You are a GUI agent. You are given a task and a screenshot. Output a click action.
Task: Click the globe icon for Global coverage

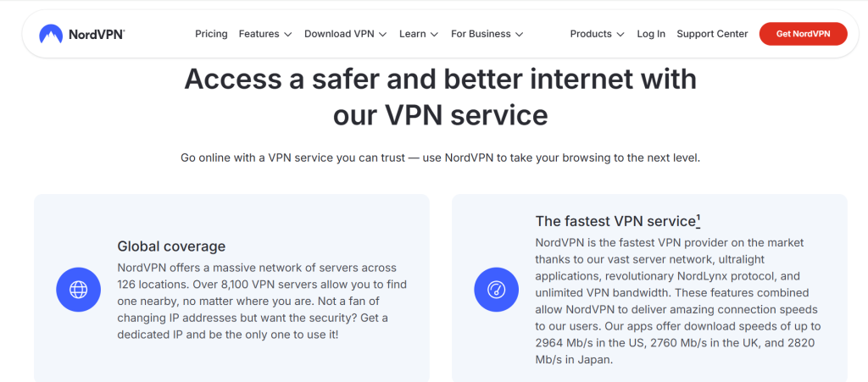point(79,289)
